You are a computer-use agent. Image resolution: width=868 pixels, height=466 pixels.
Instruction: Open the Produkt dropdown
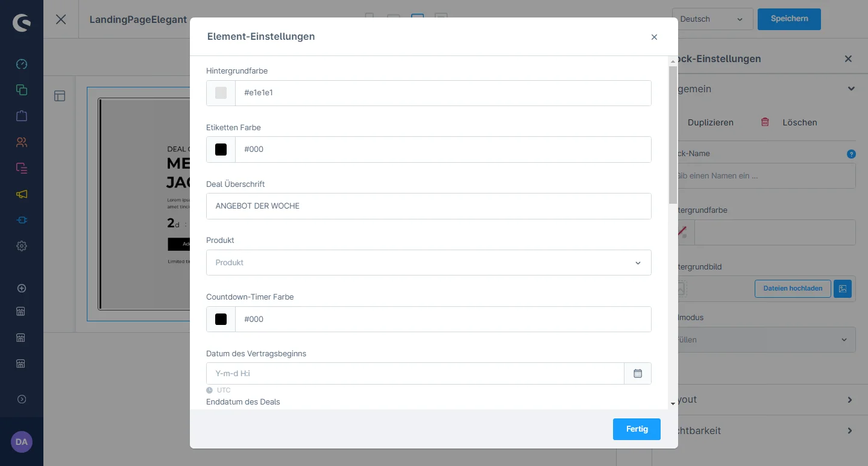click(429, 263)
